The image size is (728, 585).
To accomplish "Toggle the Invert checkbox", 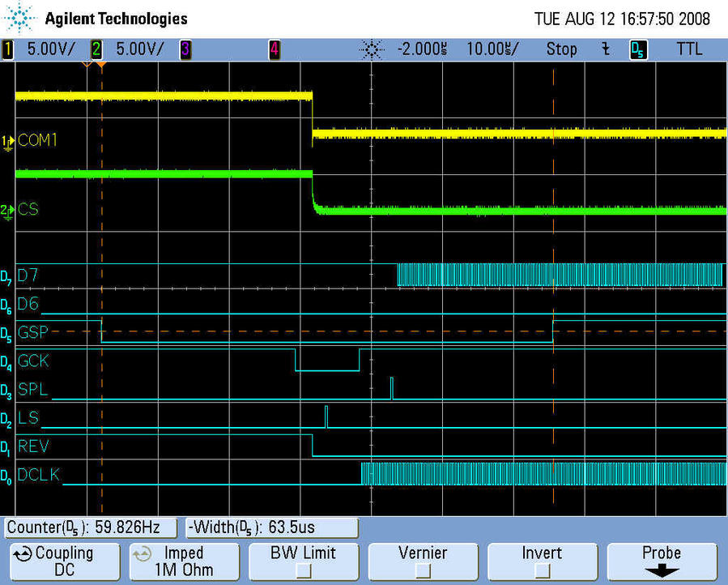I will 542,570.
